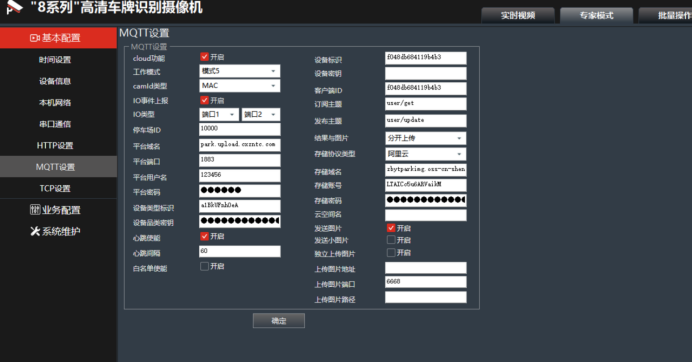This screenshot has width=692, height=362.
Task: Click the 平台端口 field with 1883
Action: coord(240,160)
